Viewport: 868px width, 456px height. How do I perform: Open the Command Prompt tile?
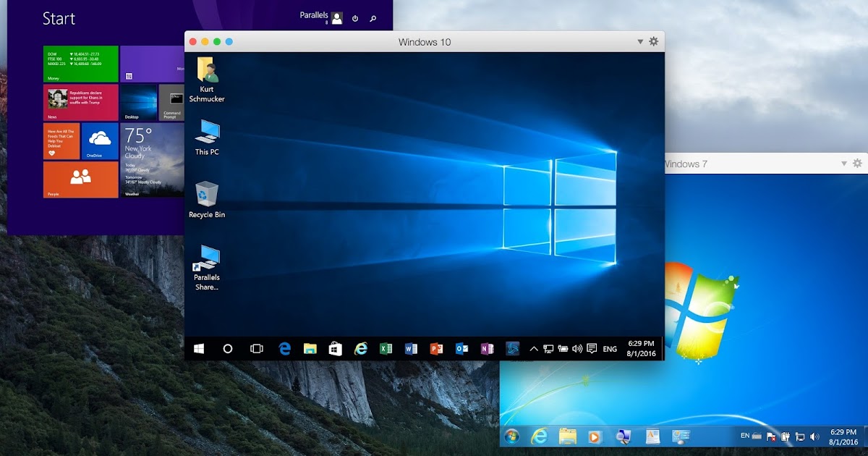pyautogui.click(x=172, y=102)
